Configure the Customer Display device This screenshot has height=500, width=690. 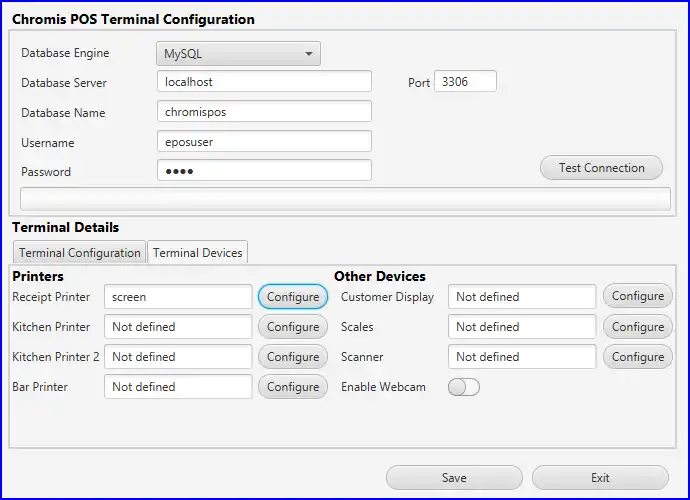click(637, 297)
